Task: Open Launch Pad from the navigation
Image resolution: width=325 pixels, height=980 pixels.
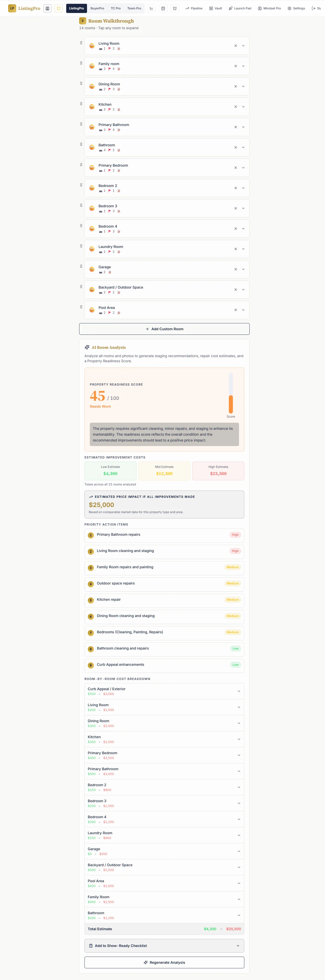Action: click(240, 8)
